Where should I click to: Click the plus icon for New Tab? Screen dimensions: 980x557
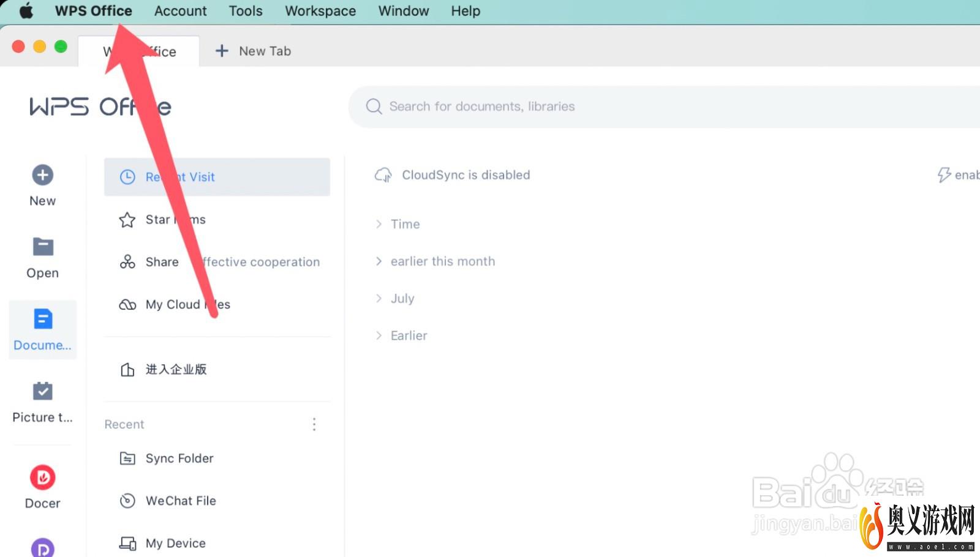(x=222, y=51)
